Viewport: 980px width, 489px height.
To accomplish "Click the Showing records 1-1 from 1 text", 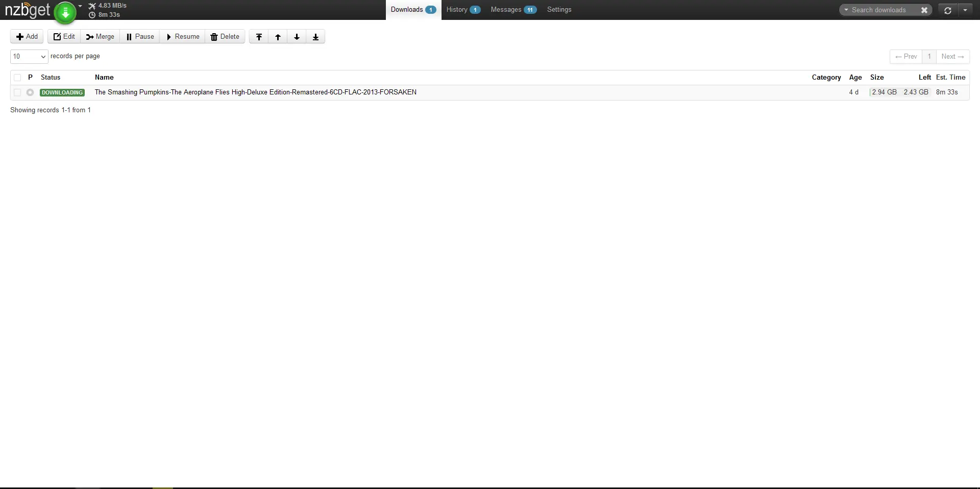I will pyautogui.click(x=51, y=110).
